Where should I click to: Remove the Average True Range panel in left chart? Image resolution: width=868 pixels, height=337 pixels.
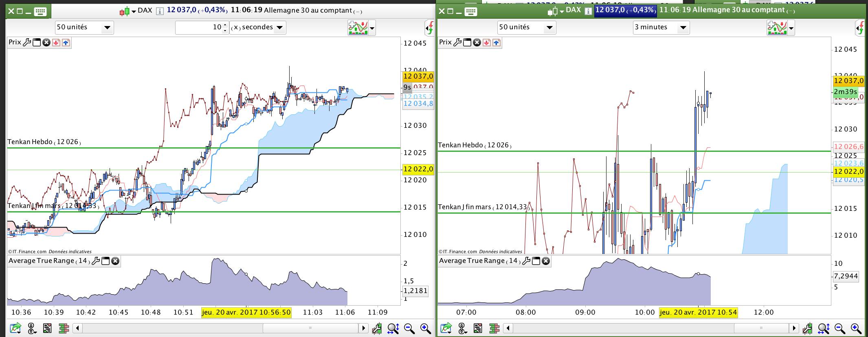(x=115, y=261)
